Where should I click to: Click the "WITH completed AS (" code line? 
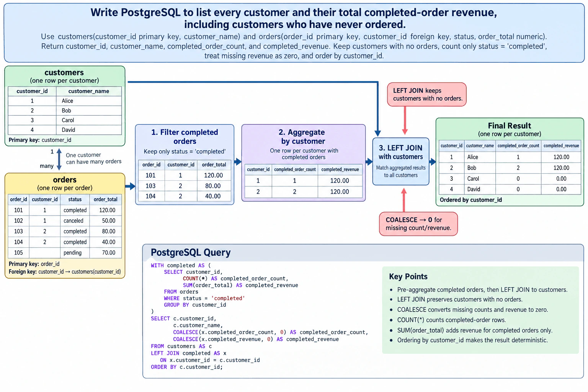click(x=181, y=266)
